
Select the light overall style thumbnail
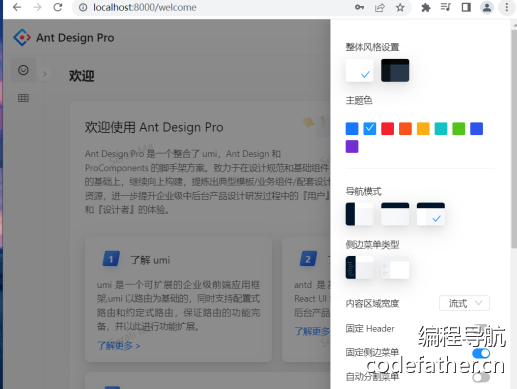(359, 70)
